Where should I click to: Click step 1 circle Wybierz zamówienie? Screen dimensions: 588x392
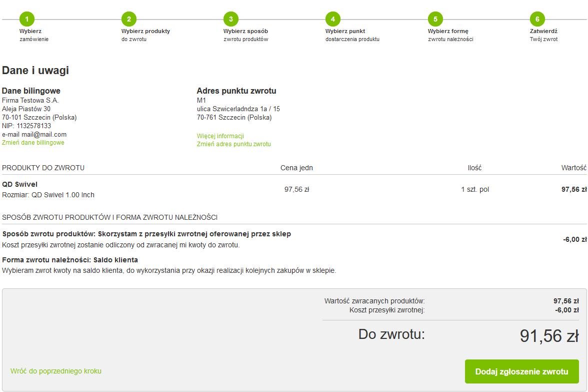click(x=27, y=20)
